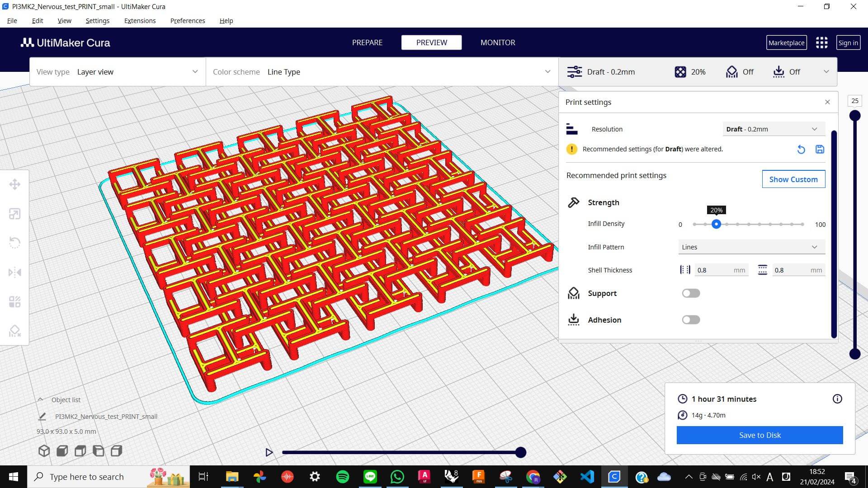Click the wall thickness 0.8 mm field
This screenshot has height=488, width=868.
(x=721, y=270)
